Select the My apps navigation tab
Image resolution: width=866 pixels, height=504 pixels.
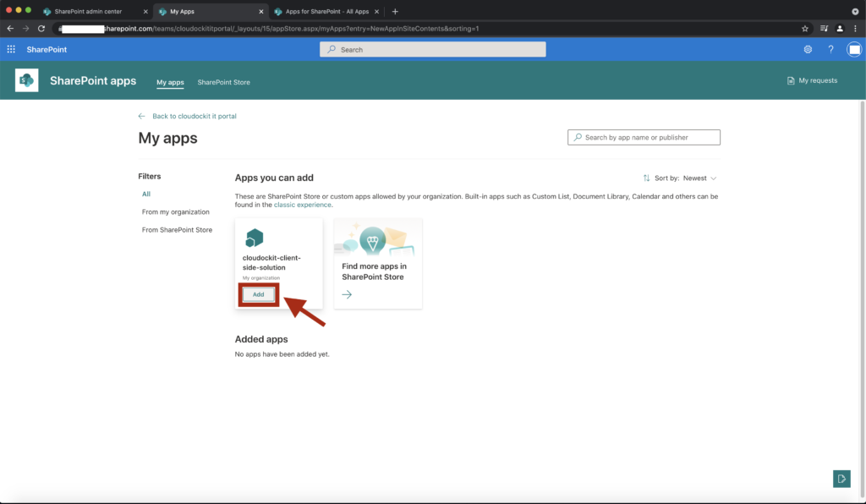tap(170, 82)
